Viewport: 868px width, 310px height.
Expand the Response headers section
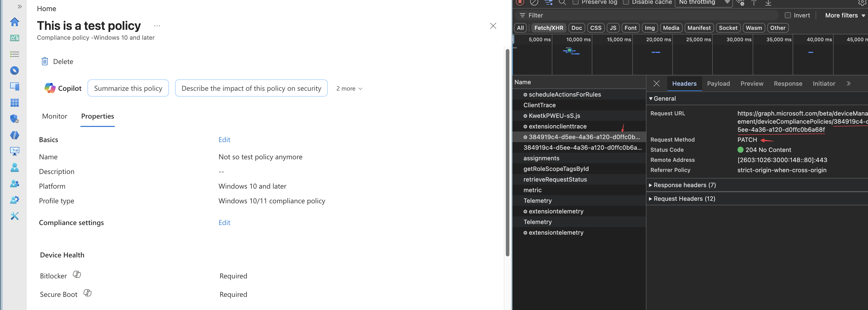[x=680, y=185]
